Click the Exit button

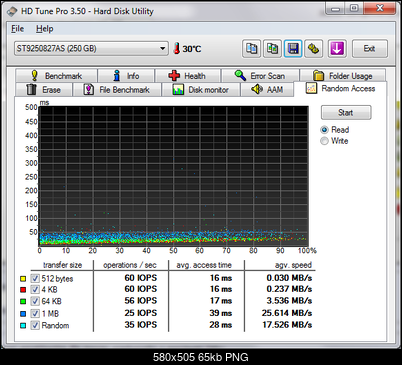coord(369,49)
